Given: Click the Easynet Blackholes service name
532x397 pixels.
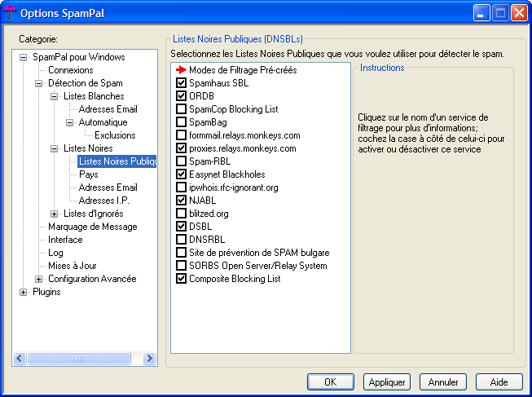Looking at the screenshot, I should tap(227, 174).
